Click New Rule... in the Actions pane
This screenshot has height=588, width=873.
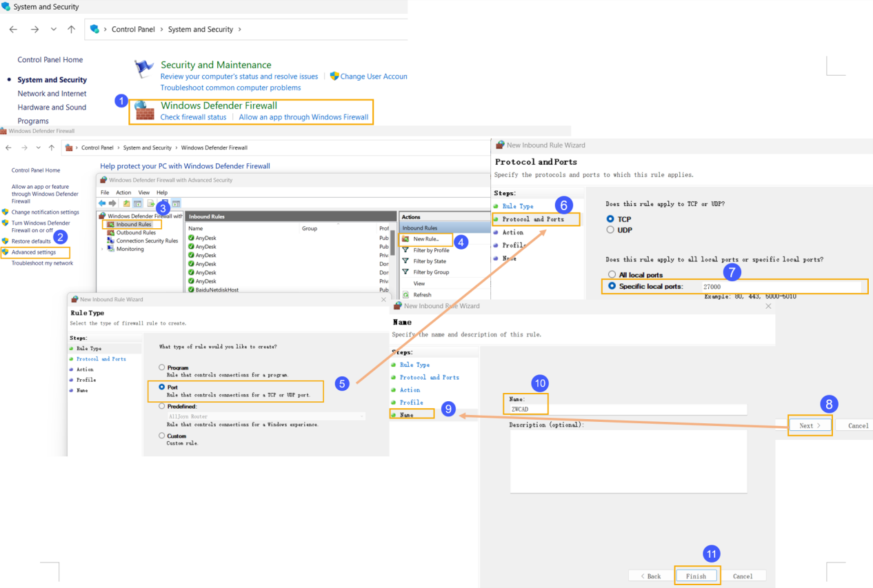(426, 239)
